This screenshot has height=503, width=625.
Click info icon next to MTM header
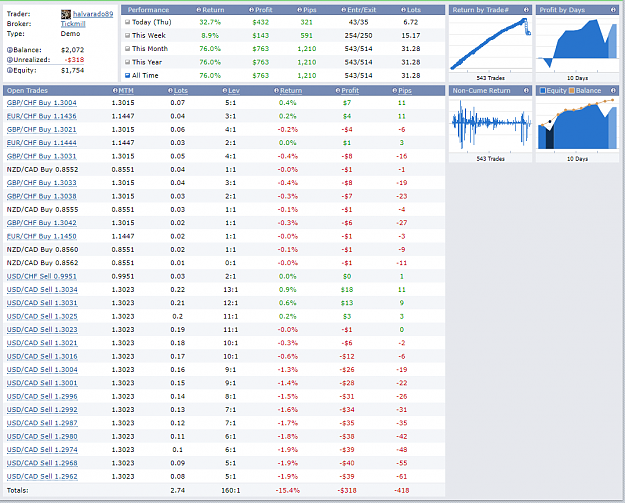coord(115,90)
